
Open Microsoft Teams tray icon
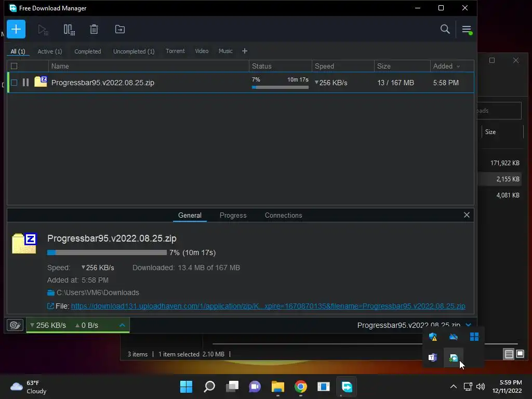click(x=433, y=357)
